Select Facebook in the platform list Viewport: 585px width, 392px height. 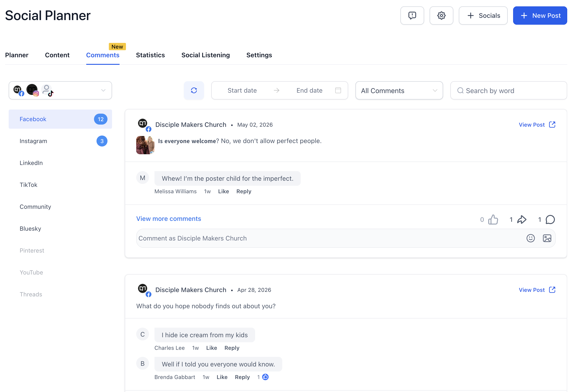click(60, 119)
